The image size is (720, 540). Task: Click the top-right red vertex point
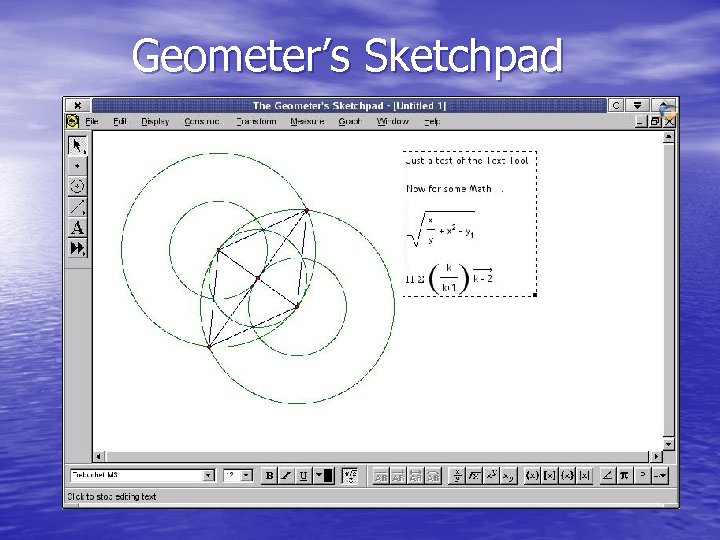307,211
